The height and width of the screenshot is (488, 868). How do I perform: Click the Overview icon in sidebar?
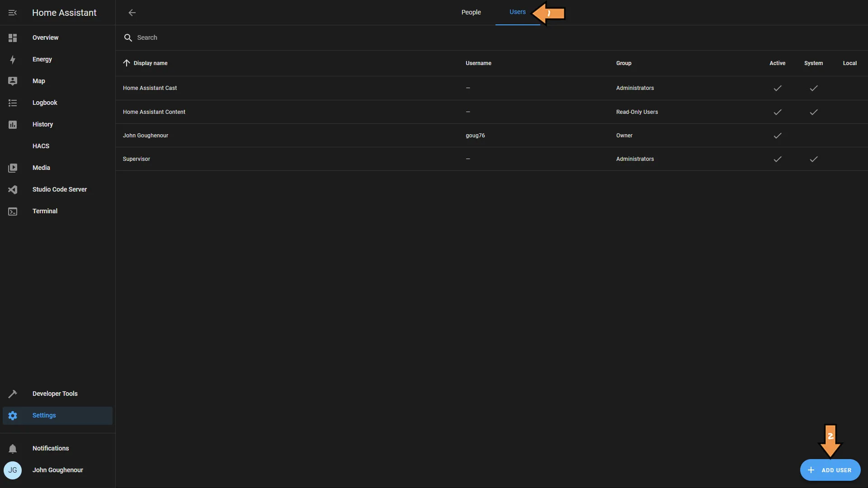click(x=13, y=38)
